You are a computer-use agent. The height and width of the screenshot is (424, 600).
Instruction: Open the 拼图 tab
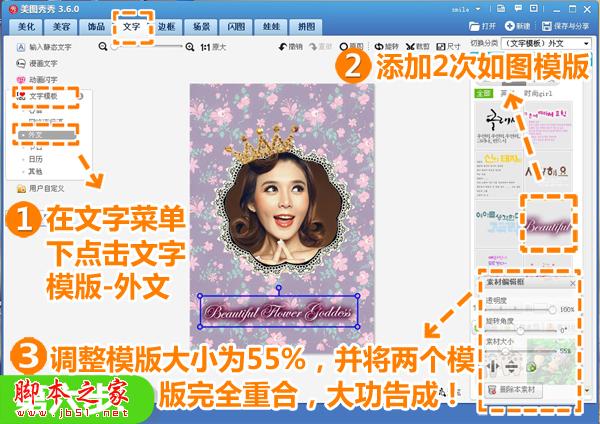coord(306,27)
